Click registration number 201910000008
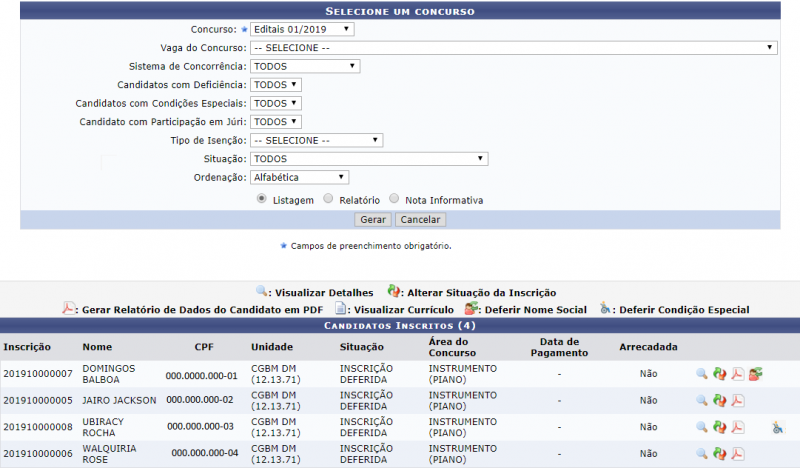This screenshot has height=468, width=800. point(38,427)
